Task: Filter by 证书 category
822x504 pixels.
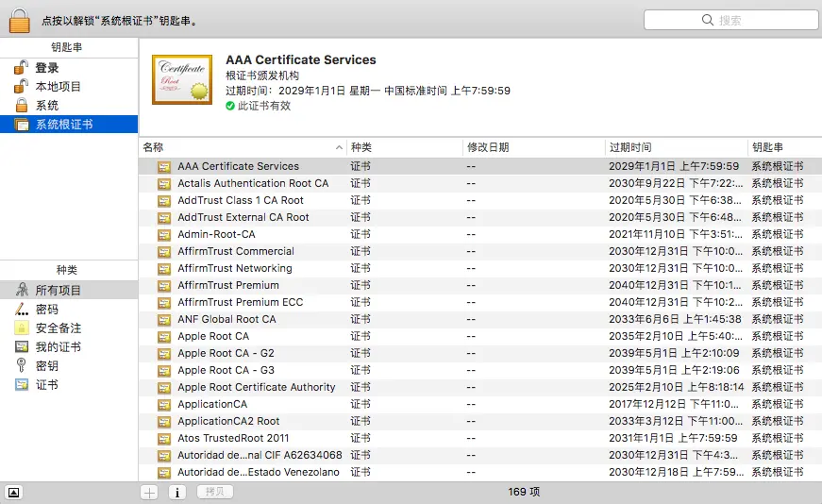Action: click(x=69, y=384)
